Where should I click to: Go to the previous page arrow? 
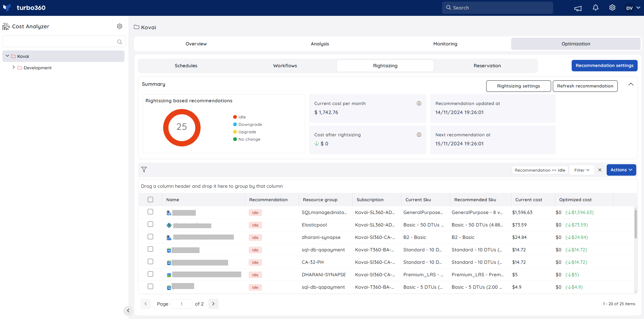146,304
